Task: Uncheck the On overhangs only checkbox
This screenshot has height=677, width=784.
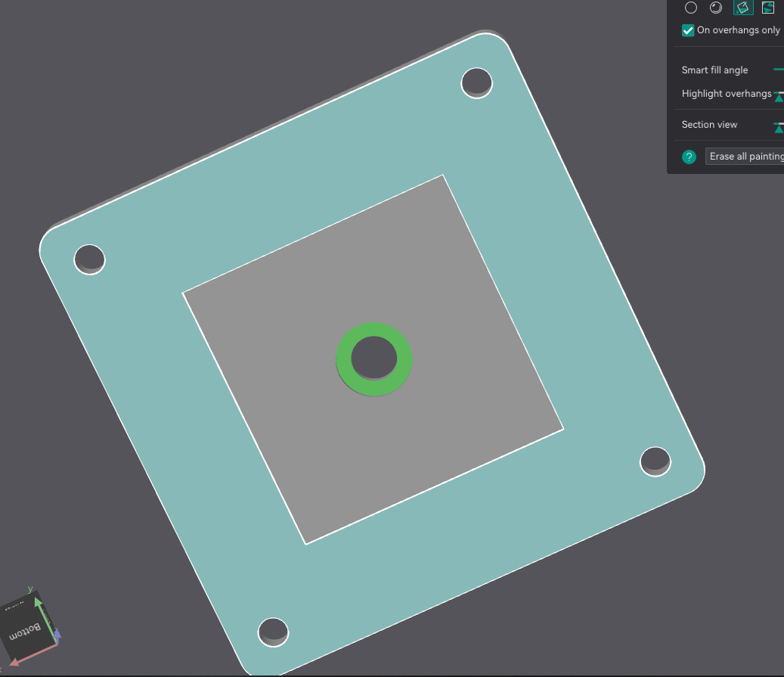Action: pos(688,30)
